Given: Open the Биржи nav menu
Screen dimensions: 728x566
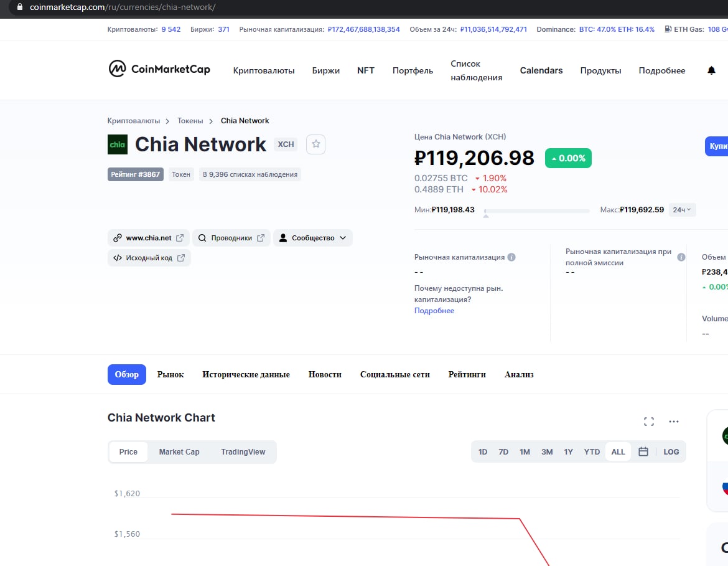Looking at the screenshot, I should pyautogui.click(x=326, y=70).
